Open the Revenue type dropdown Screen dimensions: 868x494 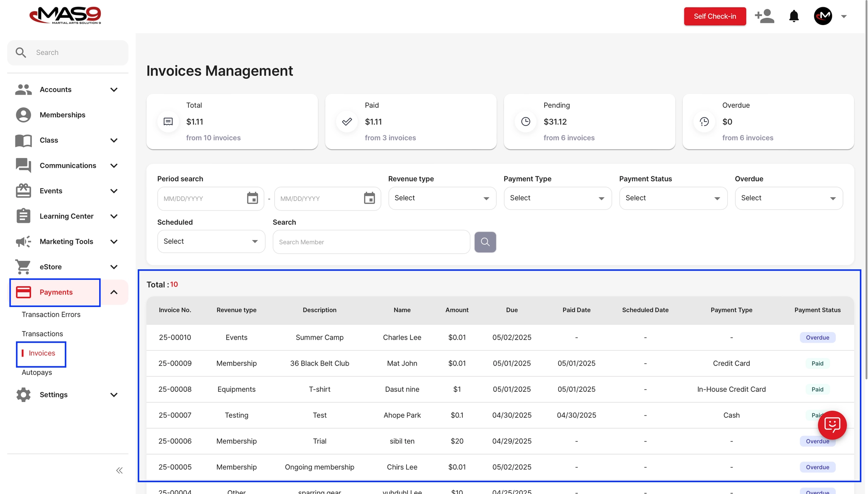[x=442, y=198]
